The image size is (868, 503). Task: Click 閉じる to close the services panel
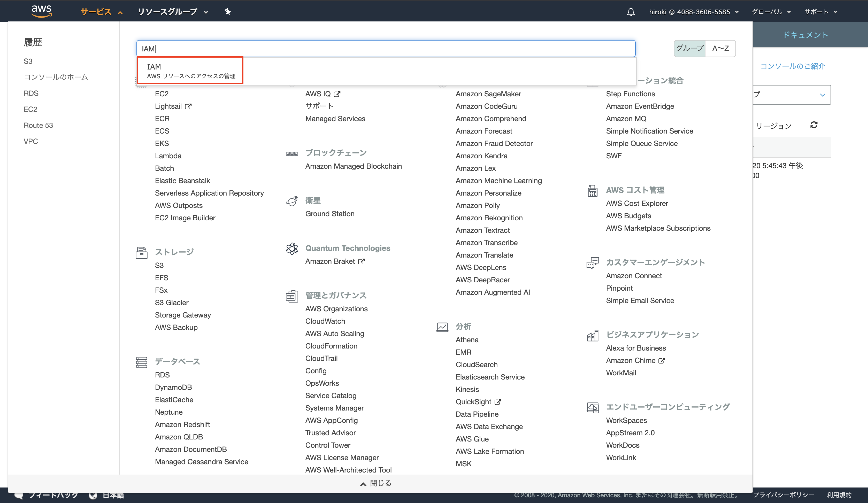(376, 483)
